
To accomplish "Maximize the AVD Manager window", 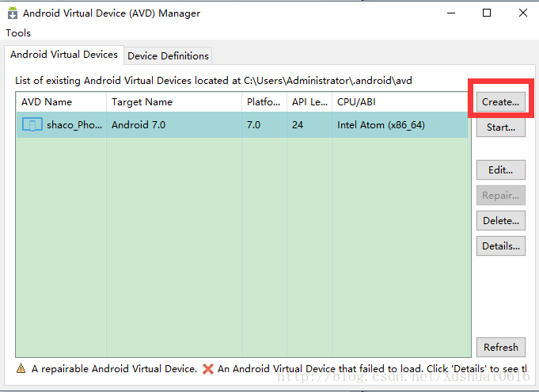I will (x=487, y=13).
